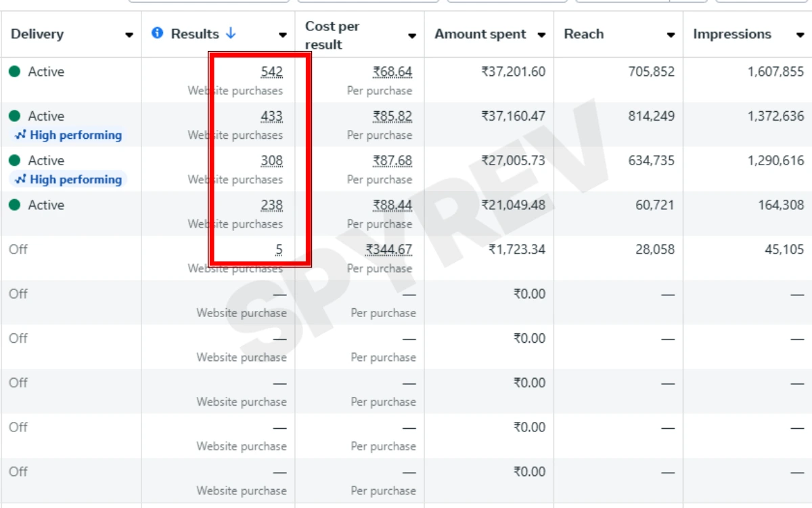Viewport: 812px width, 508px height.
Task: Click the 433 results value
Action: click(x=271, y=117)
